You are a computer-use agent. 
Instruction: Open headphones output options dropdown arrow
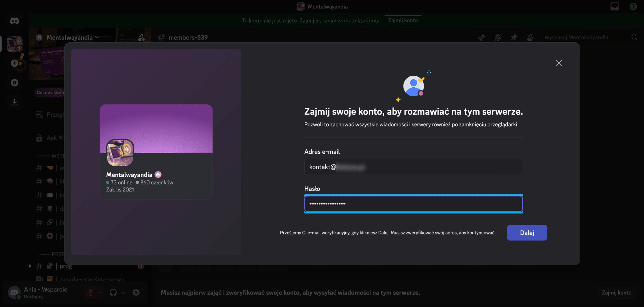tap(123, 292)
